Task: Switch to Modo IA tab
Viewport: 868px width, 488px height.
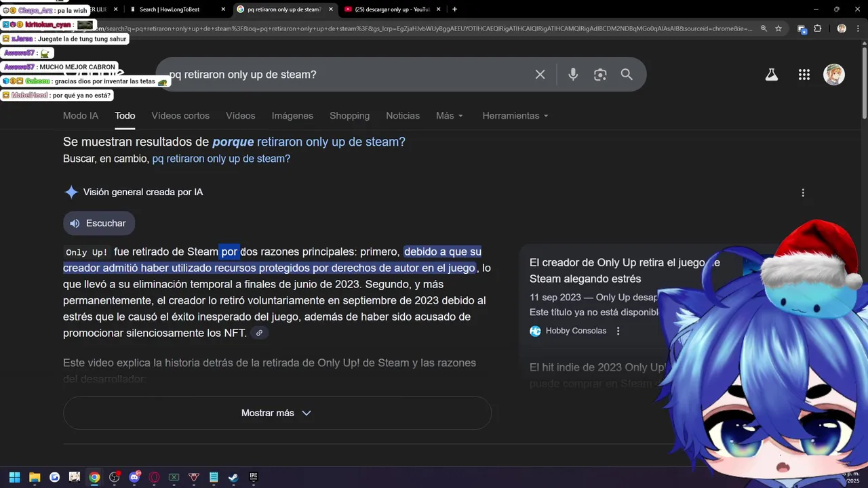Action: pyautogui.click(x=81, y=116)
